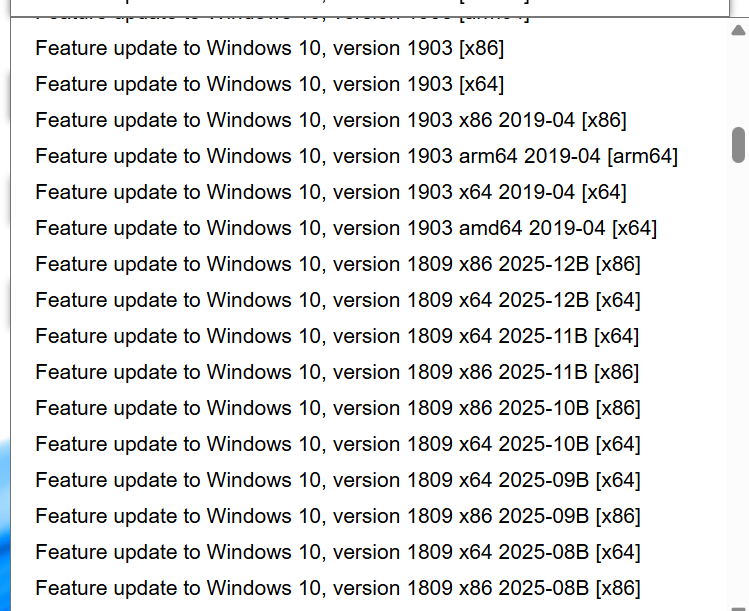Select version 1903 x86 2019-04 option
This screenshot has width=749, height=611.
(x=330, y=120)
